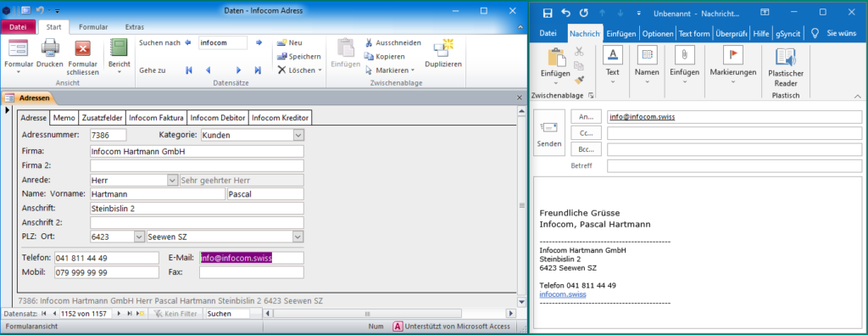Click Bcc... button
This screenshot has width=868, height=335.
[x=586, y=149]
